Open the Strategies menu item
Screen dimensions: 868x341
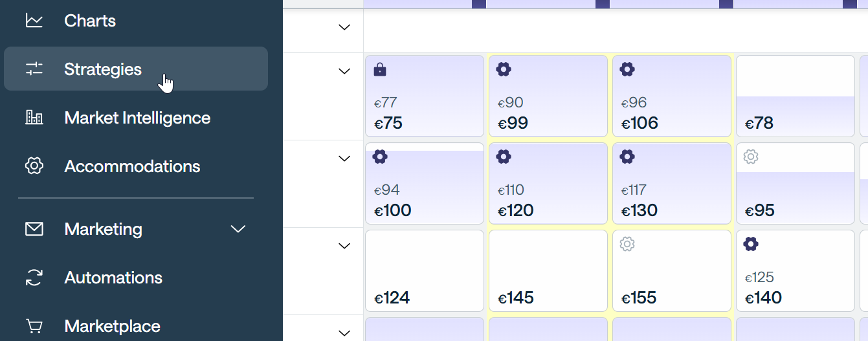[x=103, y=69]
